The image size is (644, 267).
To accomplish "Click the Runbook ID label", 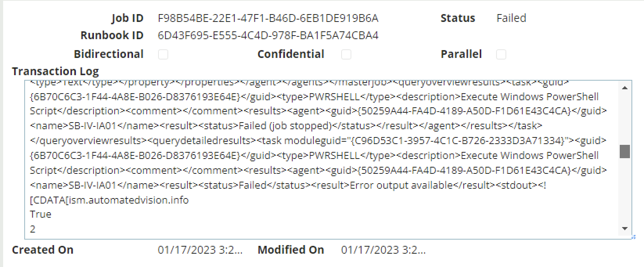I will 112,36.
